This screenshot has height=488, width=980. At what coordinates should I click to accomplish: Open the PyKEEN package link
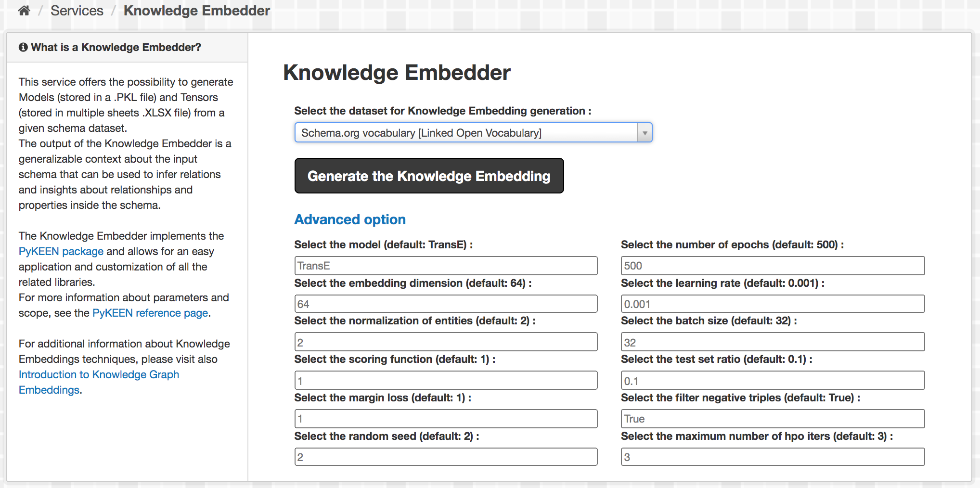tap(61, 251)
